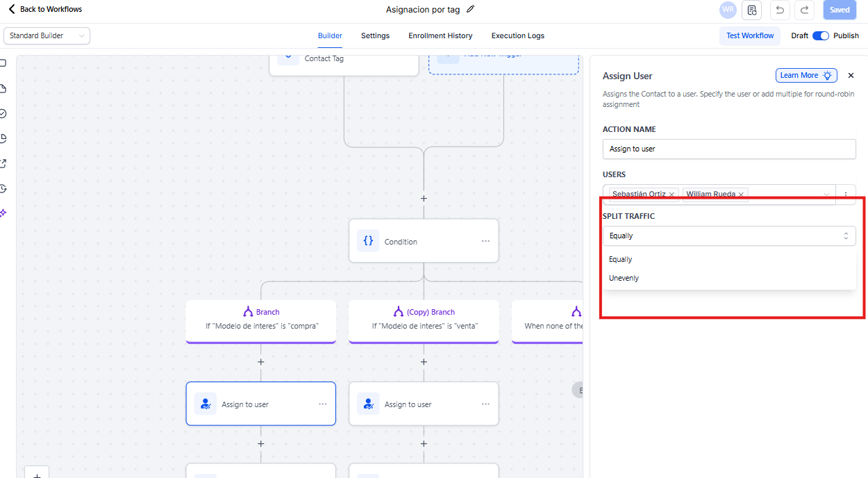Screen dimensions: 868x478
Task: Go back to Workflows
Action: tap(45, 9)
